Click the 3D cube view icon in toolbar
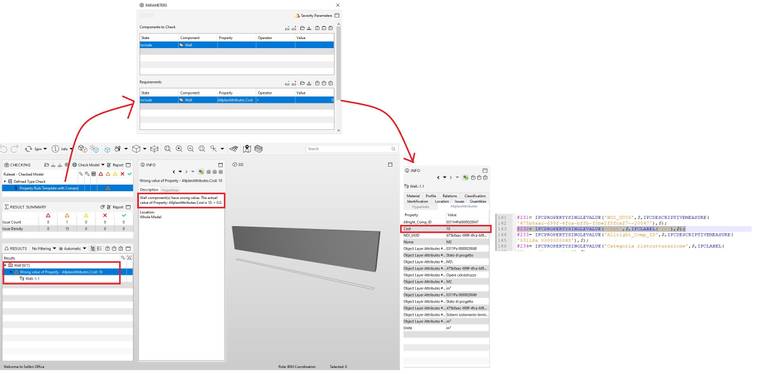Image resolution: width=760 pixels, height=374 pixels. (x=136, y=149)
